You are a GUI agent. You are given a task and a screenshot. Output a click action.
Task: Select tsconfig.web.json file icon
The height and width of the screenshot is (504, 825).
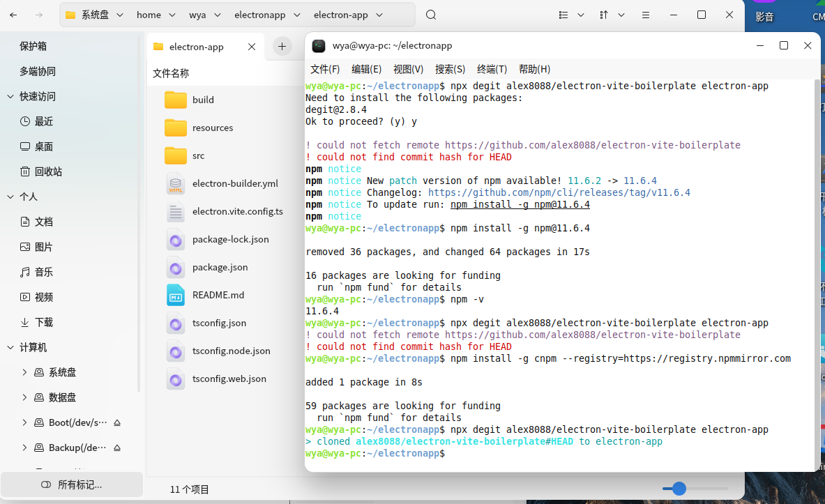(176, 379)
